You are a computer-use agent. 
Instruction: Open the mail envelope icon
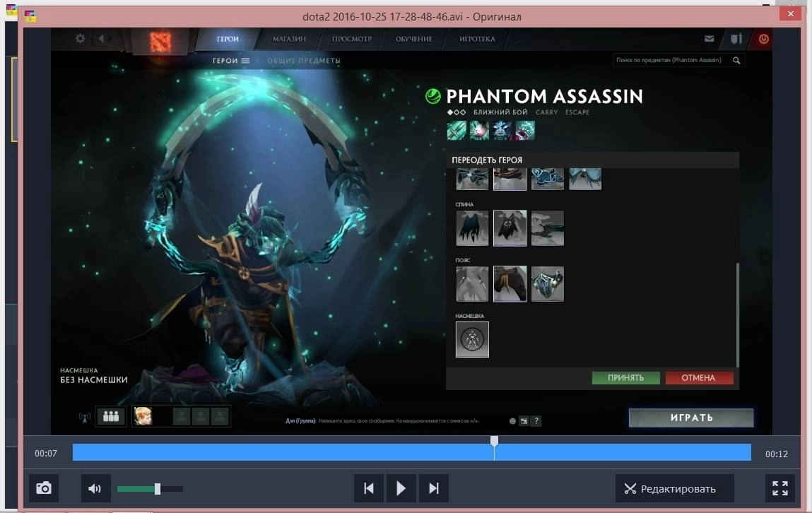click(709, 39)
